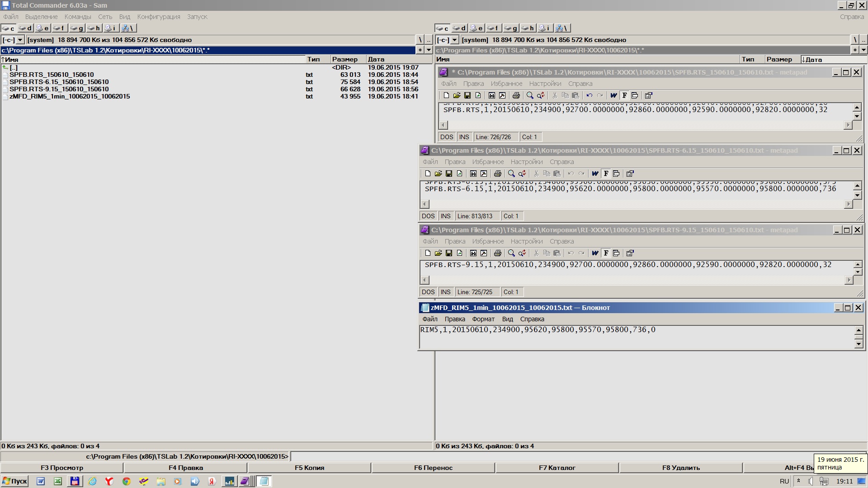Click New document icon in SPFB.RTS-6.15 metapad toolbar
The width and height of the screenshot is (868, 488).
pos(428,174)
